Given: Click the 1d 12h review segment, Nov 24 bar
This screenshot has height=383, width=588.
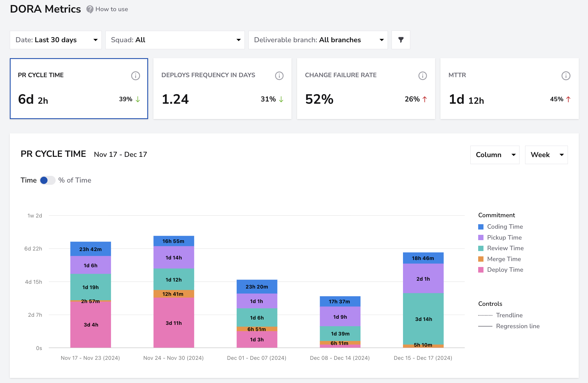Looking at the screenshot, I should tap(174, 280).
